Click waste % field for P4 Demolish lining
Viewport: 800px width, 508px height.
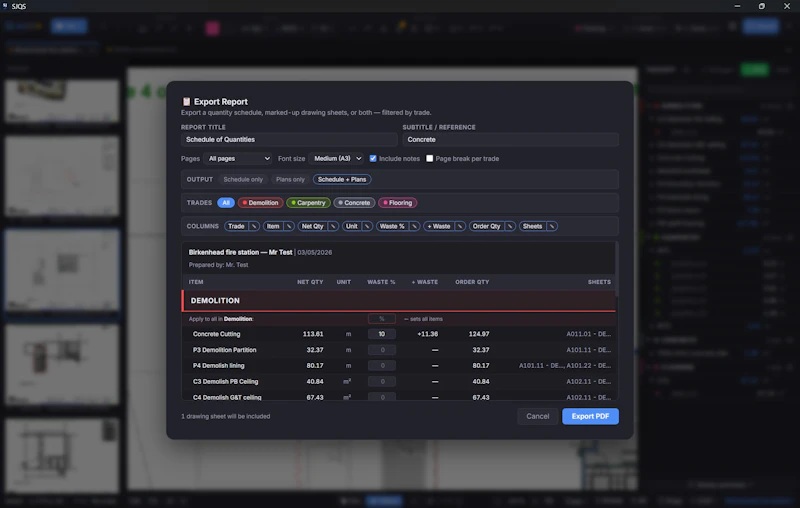pos(382,366)
